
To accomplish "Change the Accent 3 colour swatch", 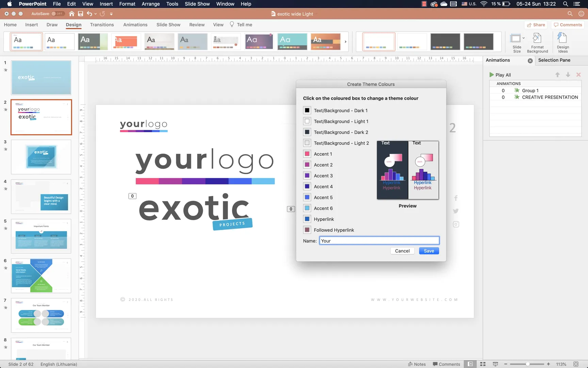I will click(x=307, y=175).
